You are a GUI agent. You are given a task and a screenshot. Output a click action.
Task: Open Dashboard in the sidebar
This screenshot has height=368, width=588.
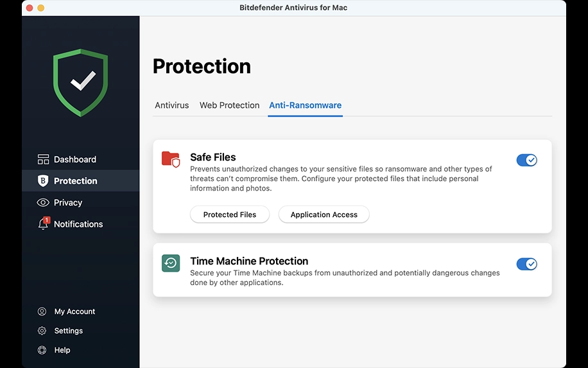pos(81,159)
